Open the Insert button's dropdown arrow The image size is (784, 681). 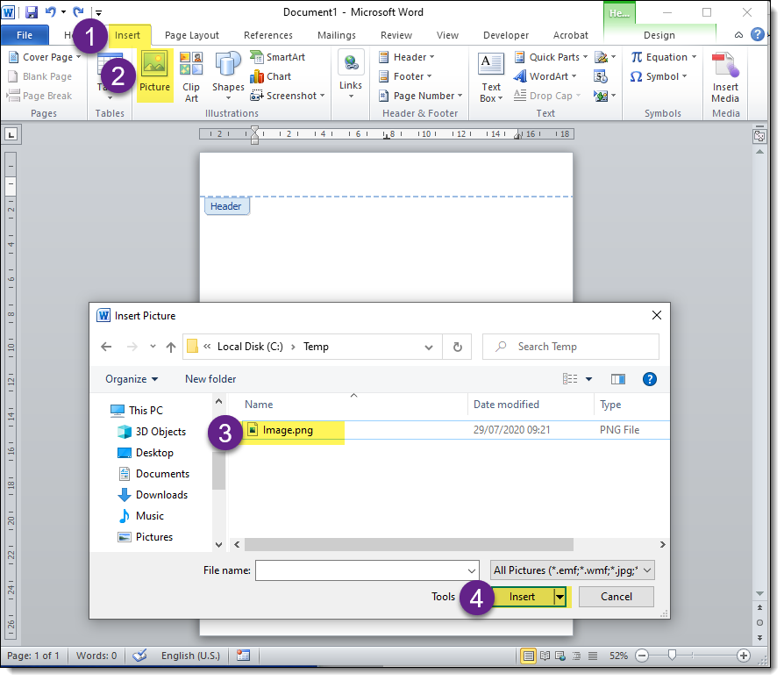[559, 597]
